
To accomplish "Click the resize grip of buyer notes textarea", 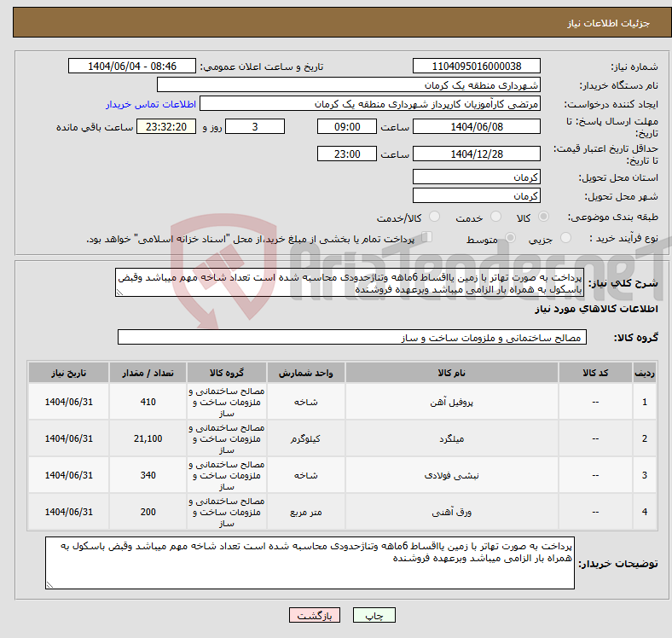I will click(49, 585).
